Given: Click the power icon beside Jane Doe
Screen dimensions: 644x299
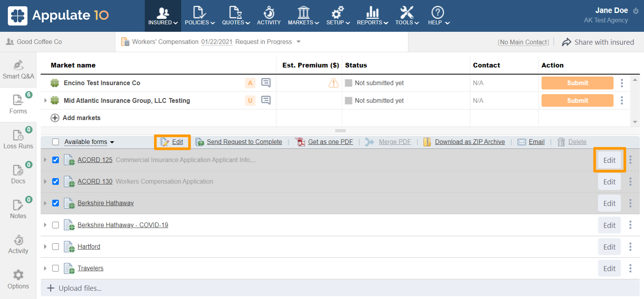Looking at the screenshot, I should pyautogui.click(x=636, y=11).
